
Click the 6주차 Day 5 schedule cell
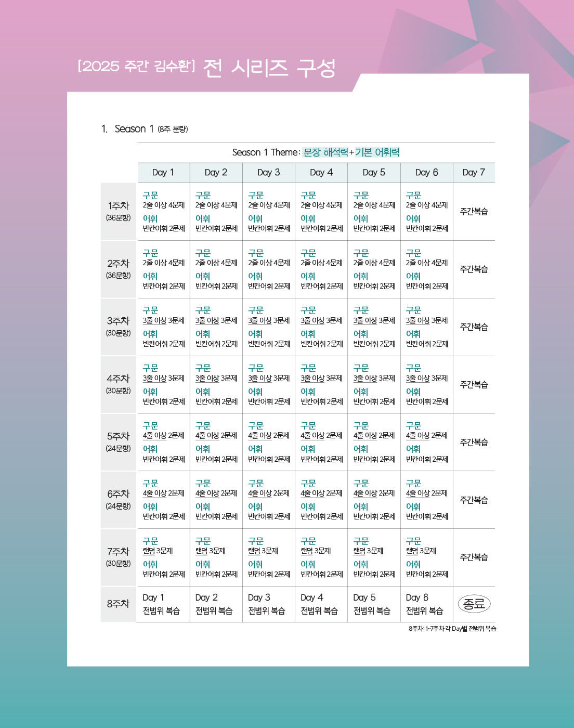374,500
